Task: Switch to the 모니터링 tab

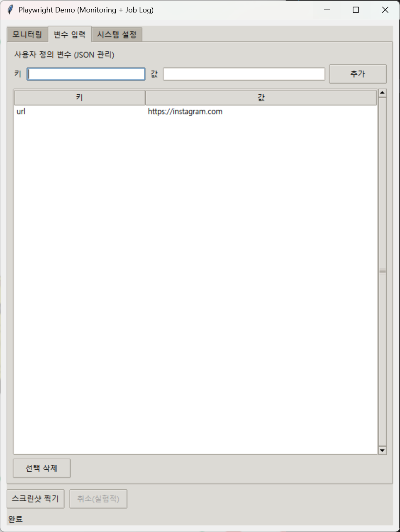Action: pyautogui.click(x=27, y=34)
